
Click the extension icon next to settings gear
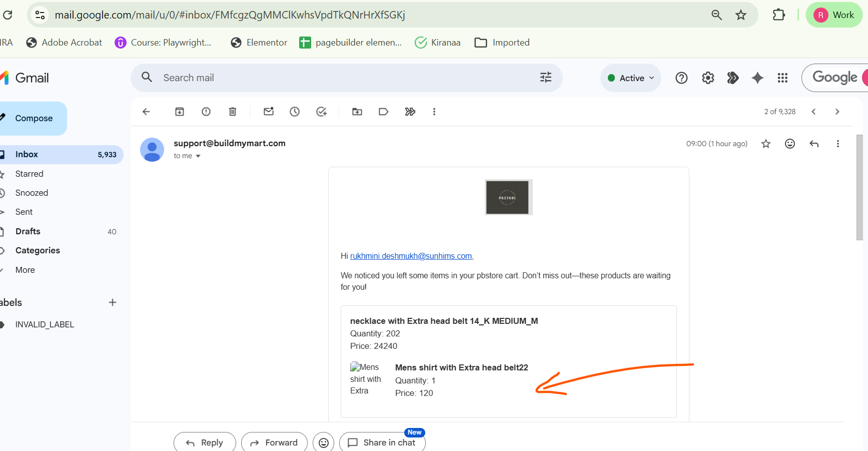(x=733, y=78)
